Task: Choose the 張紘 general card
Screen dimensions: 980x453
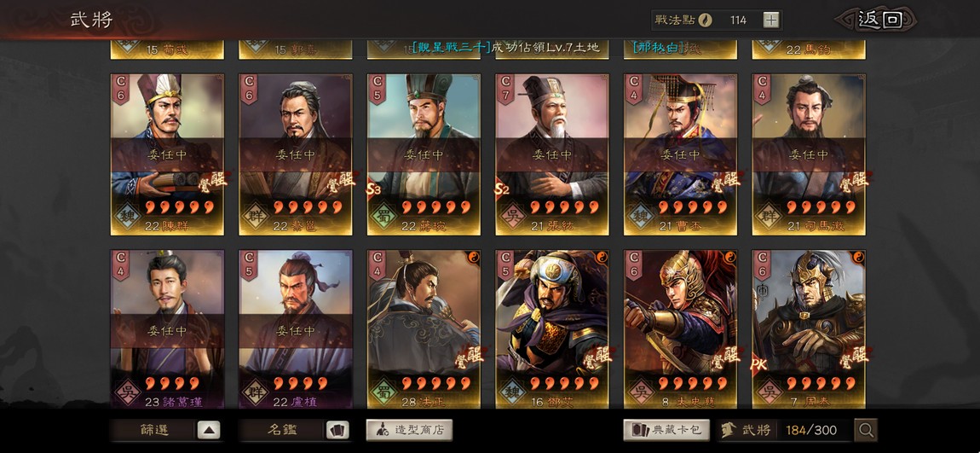Action: (552, 154)
